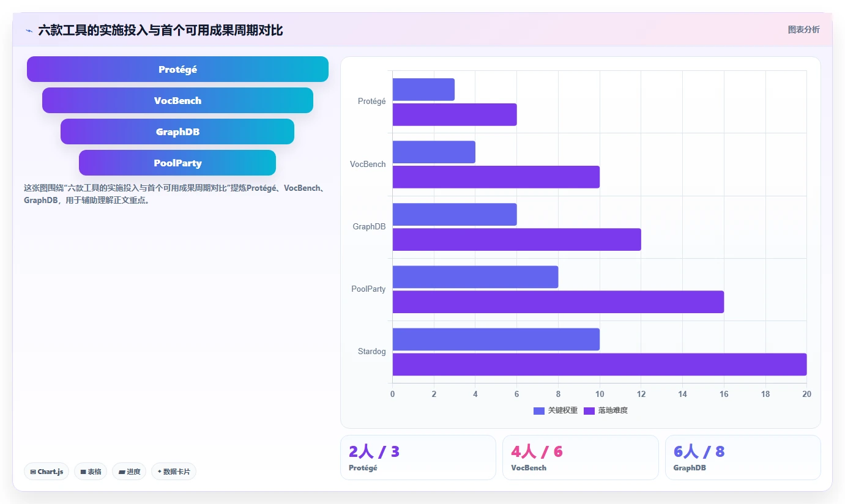845x504 pixels.
Task: Click GraphDB 落地难度 bar in chart
Action: pyautogui.click(x=517, y=239)
